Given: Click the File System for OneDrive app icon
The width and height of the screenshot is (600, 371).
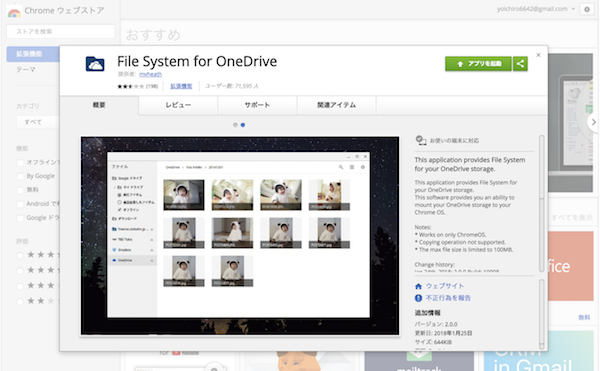Looking at the screenshot, I should (x=95, y=63).
